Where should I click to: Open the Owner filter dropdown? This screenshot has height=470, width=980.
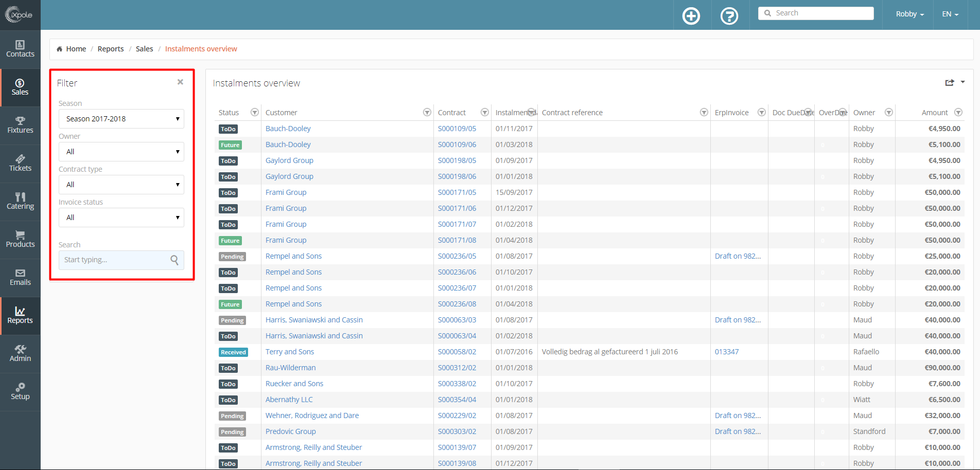[121, 152]
